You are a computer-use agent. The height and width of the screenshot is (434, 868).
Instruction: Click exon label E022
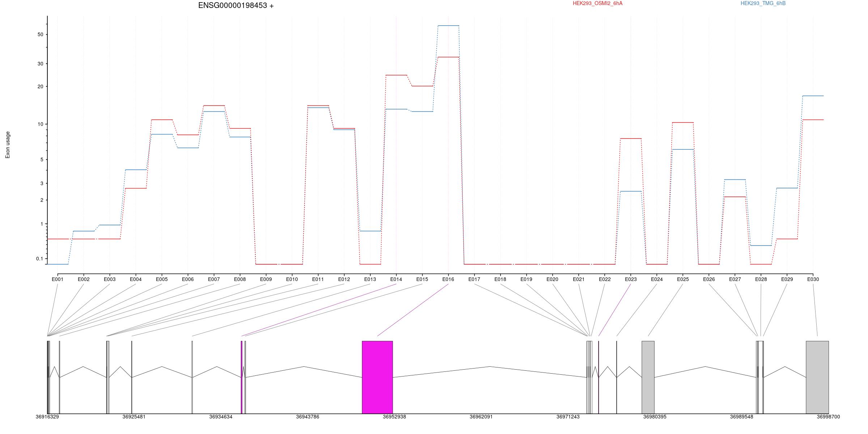pyautogui.click(x=605, y=279)
